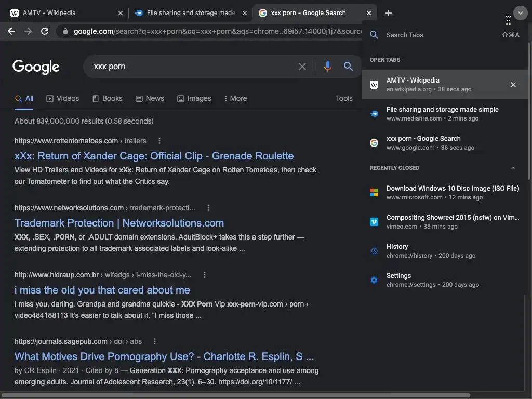Screen dimensions: 532x399
Task: Switch to File sharing mediafire open tab entry
Action: [x=445, y=114]
